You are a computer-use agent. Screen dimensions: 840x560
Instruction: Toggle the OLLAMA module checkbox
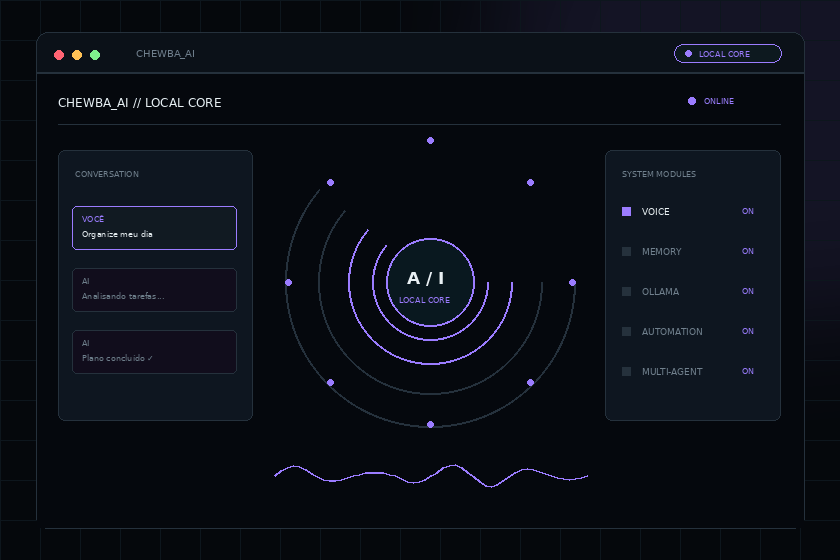coord(626,292)
